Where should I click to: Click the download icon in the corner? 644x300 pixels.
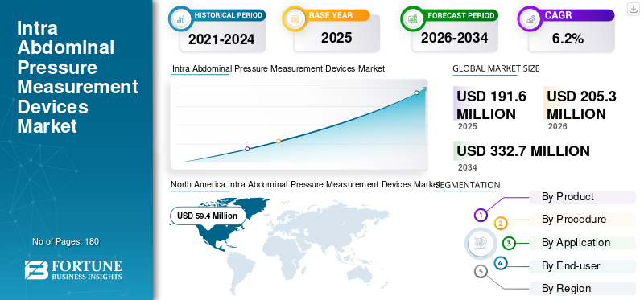[633, 9]
